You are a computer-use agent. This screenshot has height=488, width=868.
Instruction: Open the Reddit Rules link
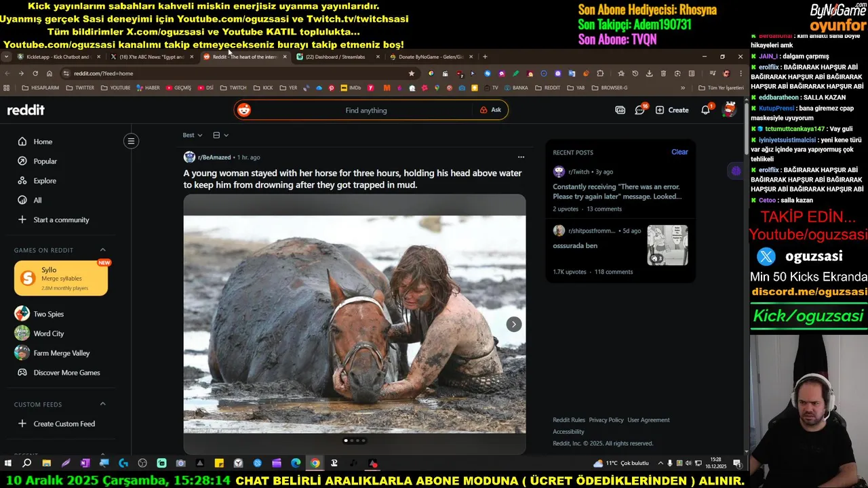[x=569, y=420]
